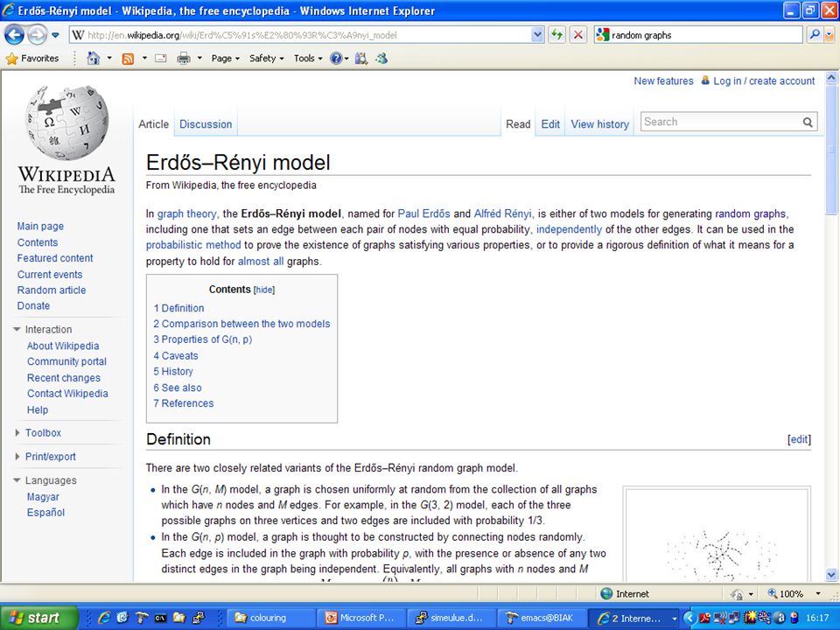The image size is (840, 630).
Task: Click the emacs gnu icon in the quick launch
Action: click(142, 618)
